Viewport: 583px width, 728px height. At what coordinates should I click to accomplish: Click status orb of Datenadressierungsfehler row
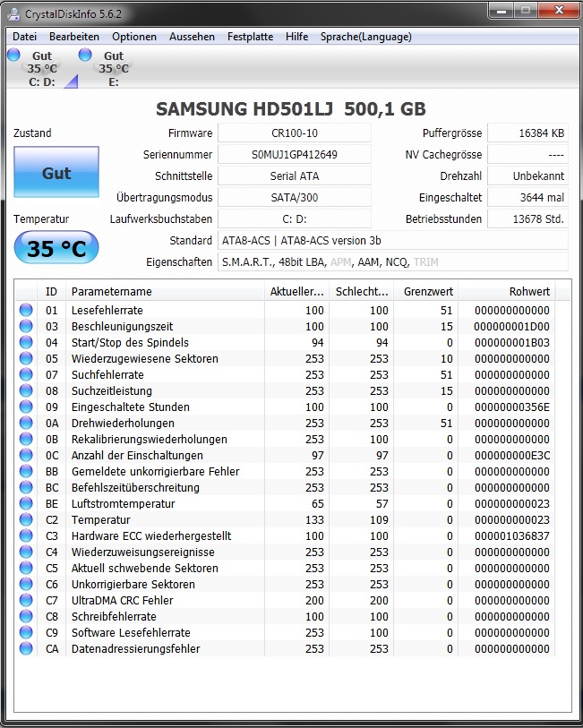click(26, 648)
